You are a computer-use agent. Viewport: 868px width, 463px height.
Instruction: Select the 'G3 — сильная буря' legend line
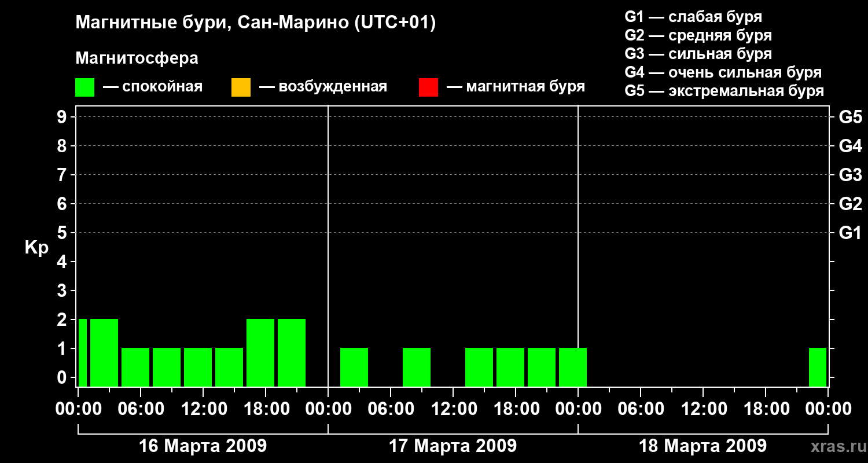tap(698, 54)
